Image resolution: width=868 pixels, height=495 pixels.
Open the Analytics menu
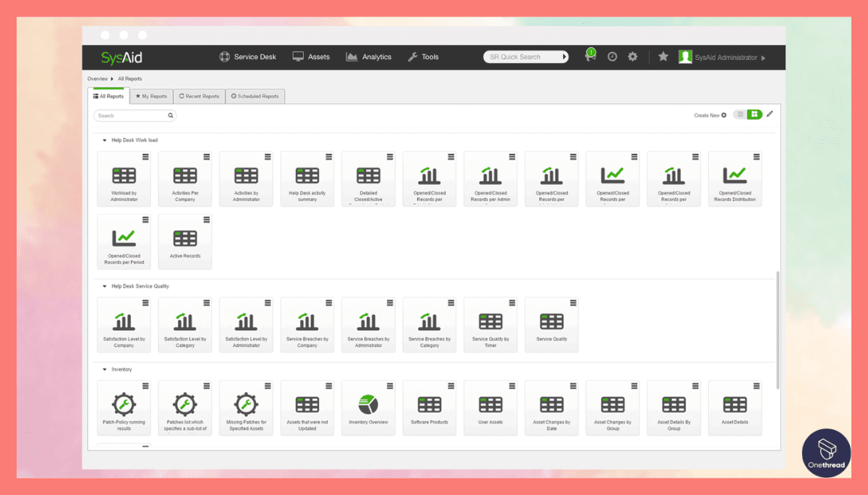pyautogui.click(x=369, y=56)
